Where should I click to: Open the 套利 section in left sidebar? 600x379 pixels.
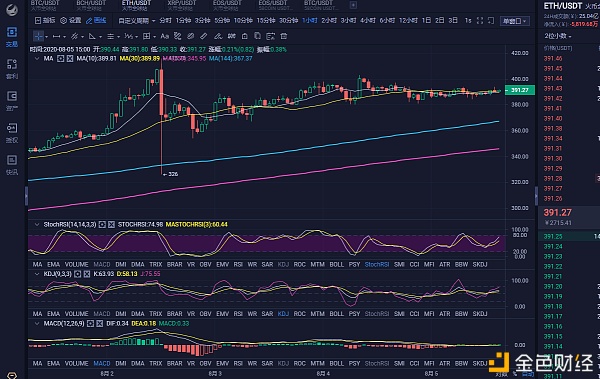pos(12,69)
